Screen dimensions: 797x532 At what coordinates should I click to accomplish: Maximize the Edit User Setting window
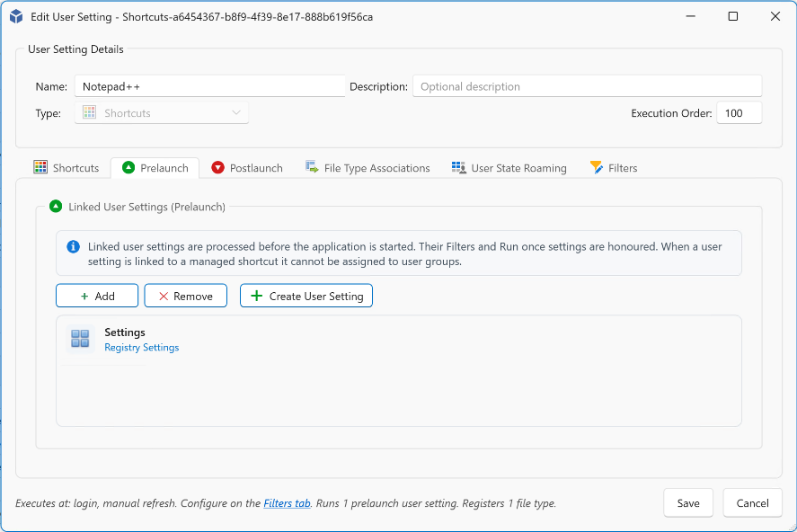click(733, 16)
